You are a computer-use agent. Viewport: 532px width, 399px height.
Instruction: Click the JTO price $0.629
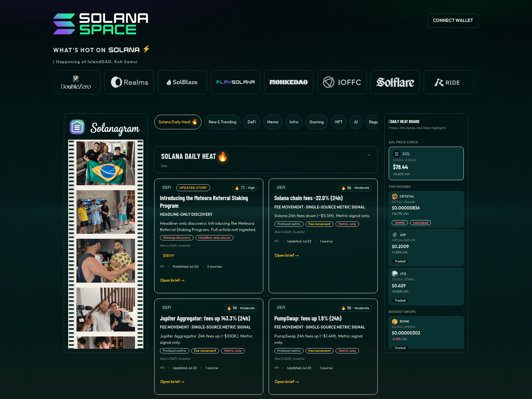tap(399, 286)
